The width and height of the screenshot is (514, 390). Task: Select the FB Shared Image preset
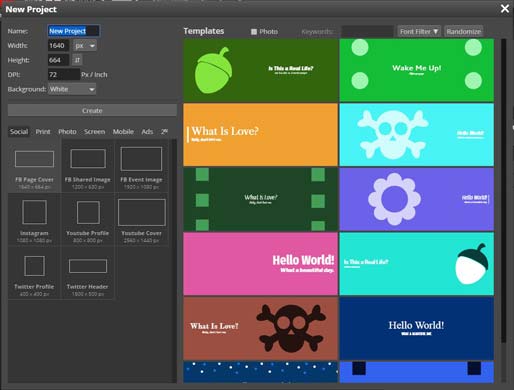pos(88,167)
